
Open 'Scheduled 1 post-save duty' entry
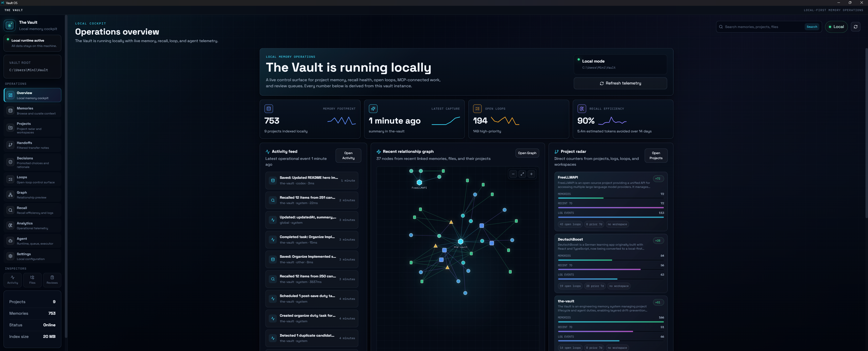point(312,299)
